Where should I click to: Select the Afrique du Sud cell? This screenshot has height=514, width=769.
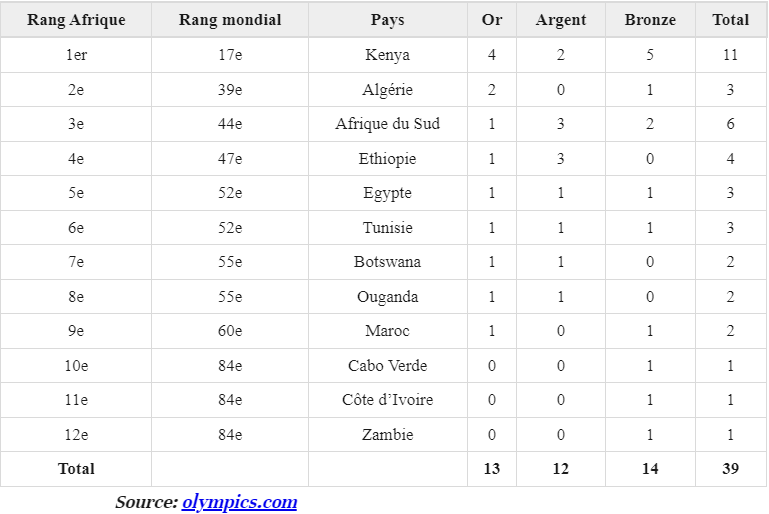coord(387,124)
